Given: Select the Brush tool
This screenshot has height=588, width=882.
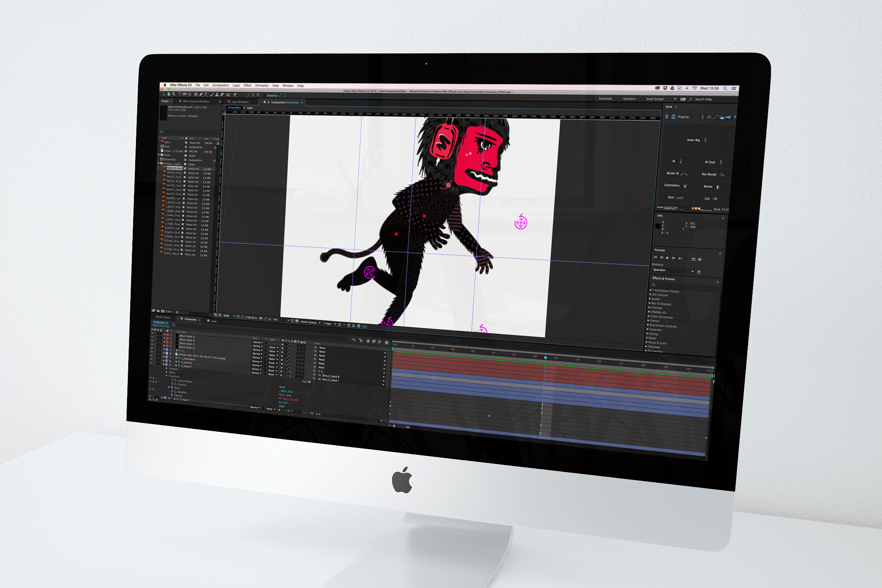Looking at the screenshot, I should point(212,95).
